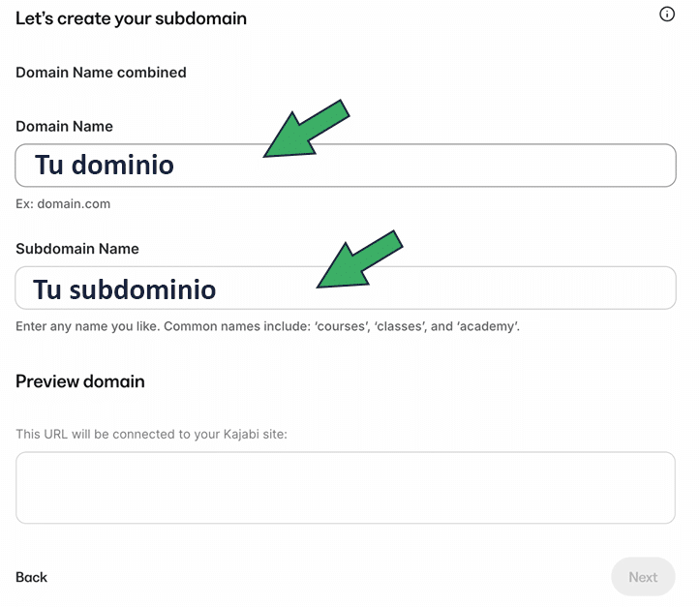The height and width of the screenshot is (607, 700).
Task: Click the "Preview domain" heading
Action: 80,381
